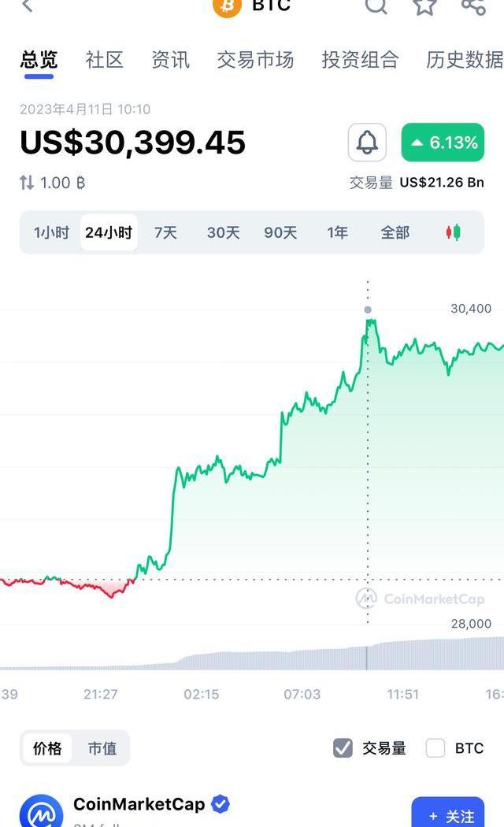Tap the 6.13% change badge

coord(443,143)
